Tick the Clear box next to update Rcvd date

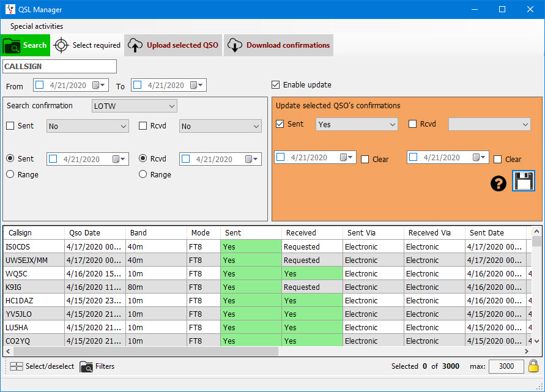click(498, 160)
